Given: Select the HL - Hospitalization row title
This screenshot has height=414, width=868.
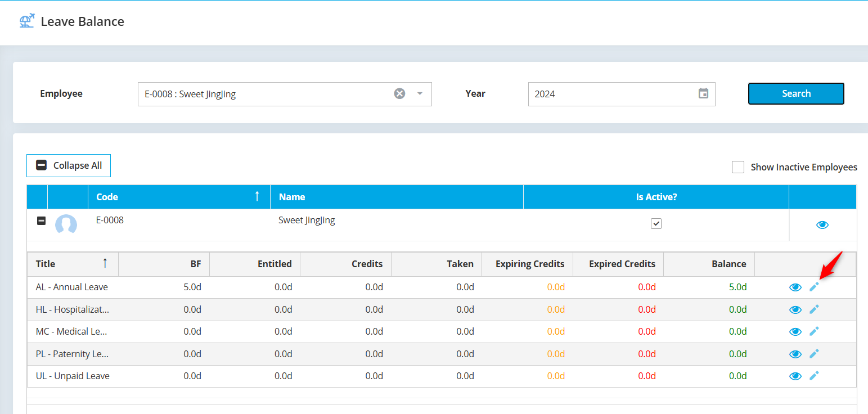Looking at the screenshot, I should 73,309.
